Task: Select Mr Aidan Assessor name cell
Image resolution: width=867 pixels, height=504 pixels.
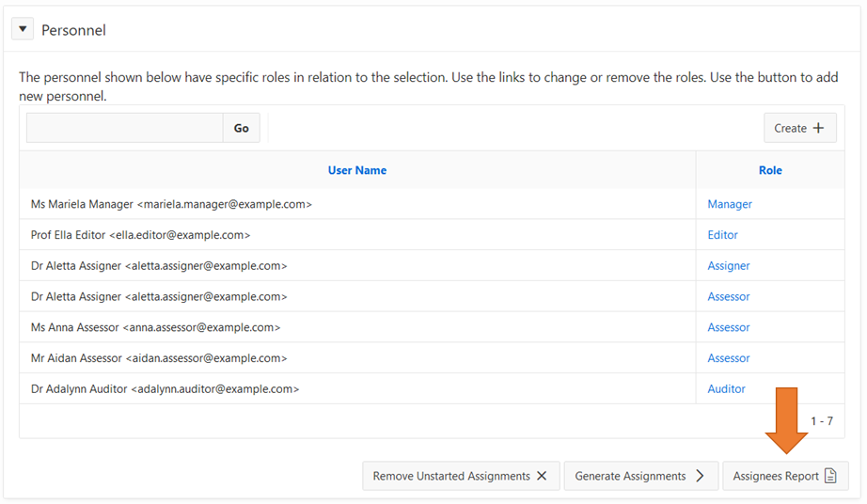Action: pos(357,358)
